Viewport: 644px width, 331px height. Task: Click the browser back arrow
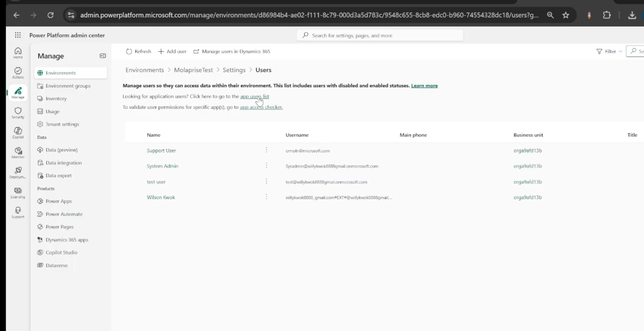[x=16, y=15]
